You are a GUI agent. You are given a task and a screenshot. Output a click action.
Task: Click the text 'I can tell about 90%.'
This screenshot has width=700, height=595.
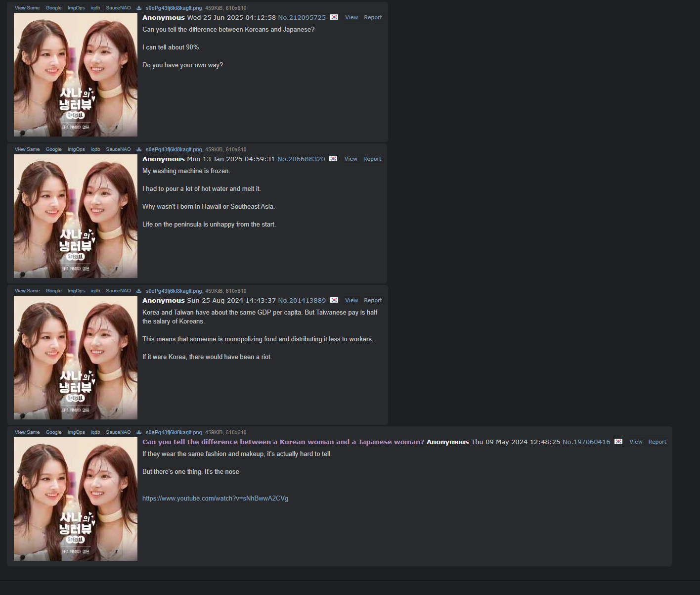point(172,47)
